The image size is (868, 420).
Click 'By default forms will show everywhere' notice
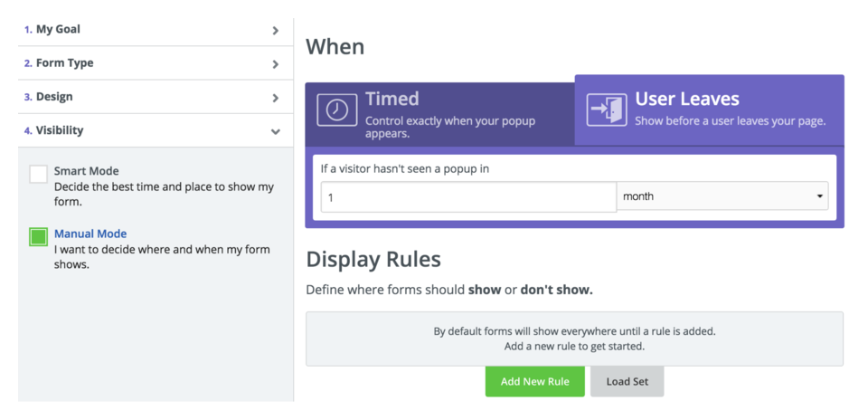click(575, 332)
